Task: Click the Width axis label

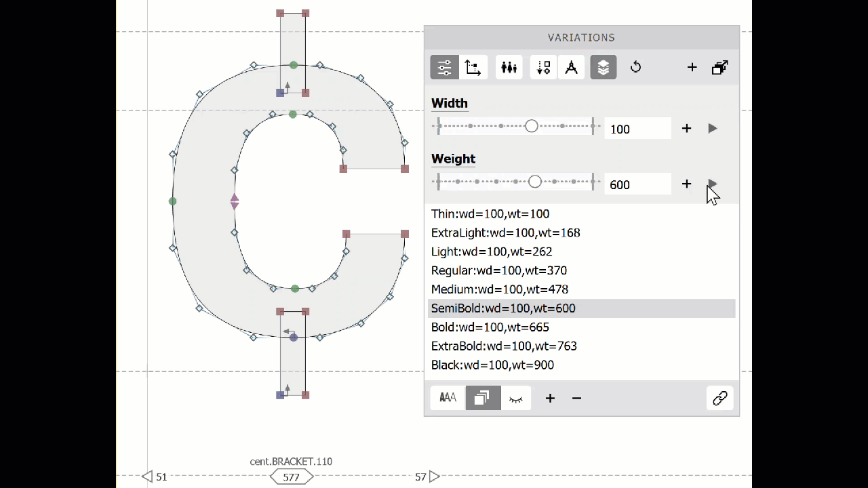Action: pyautogui.click(x=450, y=103)
